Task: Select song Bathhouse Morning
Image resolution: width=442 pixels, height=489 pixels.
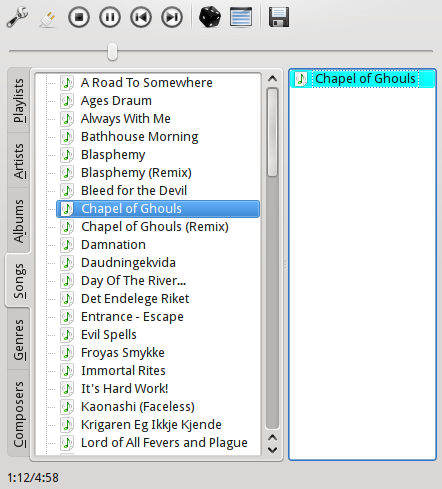Action: click(x=140, y=136)
